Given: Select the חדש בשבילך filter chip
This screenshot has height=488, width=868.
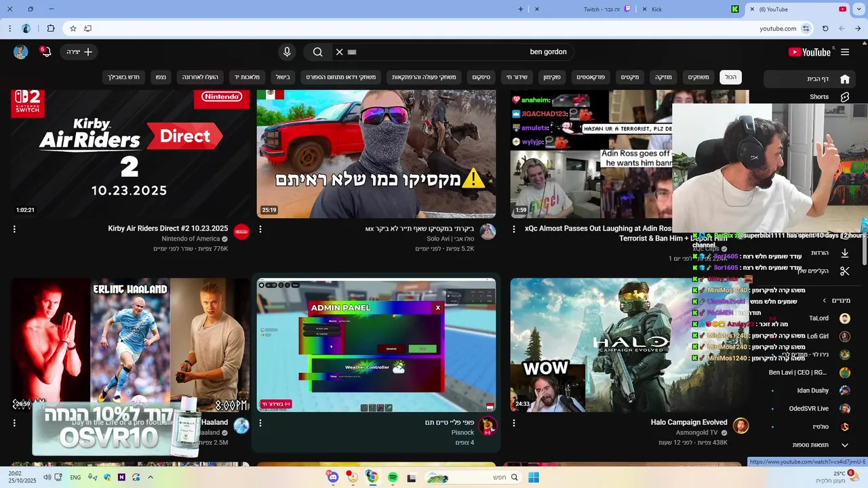Looking at the screenshot, I should pos(123,77).
